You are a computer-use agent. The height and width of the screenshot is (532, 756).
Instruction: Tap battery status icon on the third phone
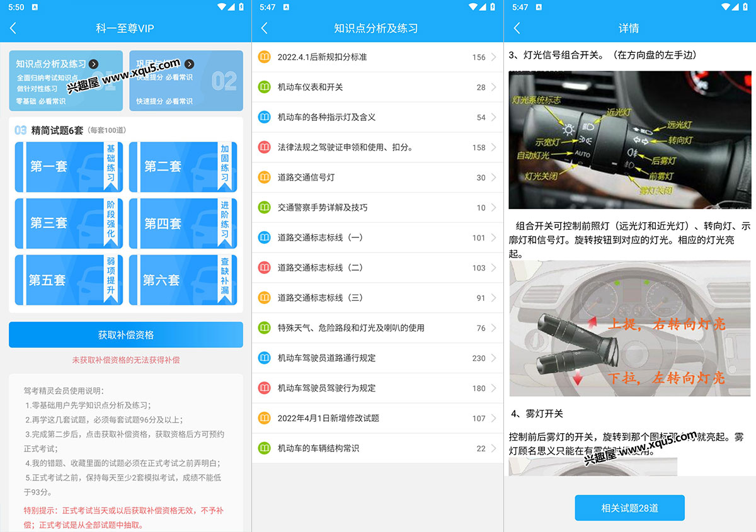click(x=745, y=7)
